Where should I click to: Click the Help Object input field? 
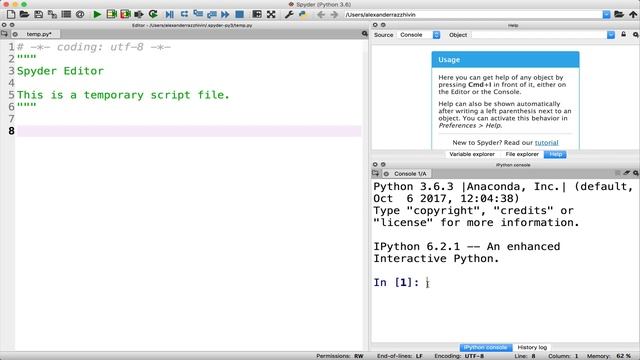[539, 35]
